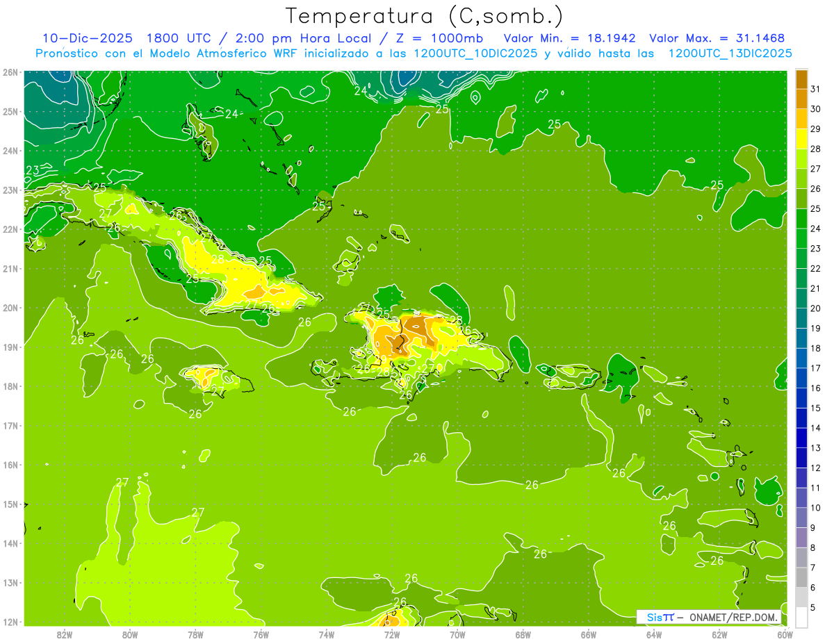Select the '10-Dic-2025' date text

click(87, 38)
